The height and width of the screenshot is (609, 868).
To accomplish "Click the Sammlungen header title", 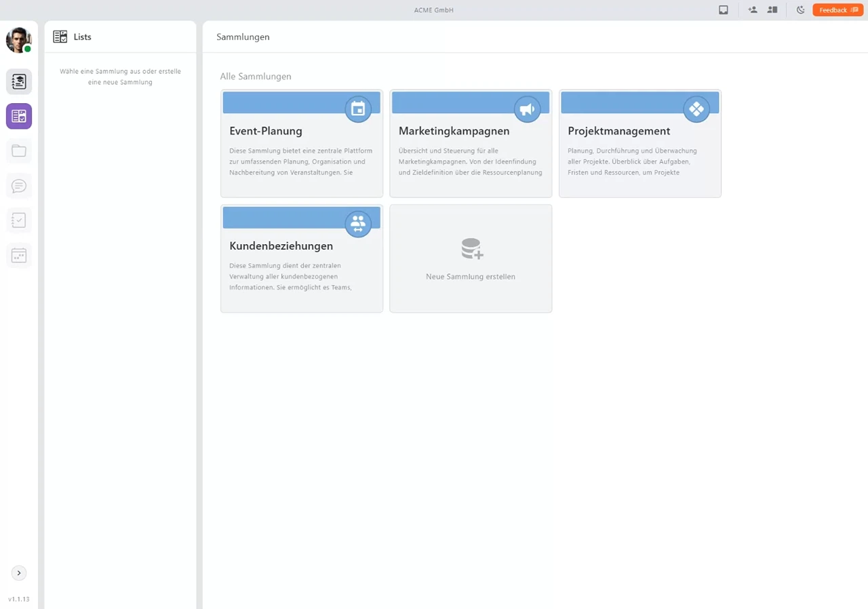I will coord(243,37).
